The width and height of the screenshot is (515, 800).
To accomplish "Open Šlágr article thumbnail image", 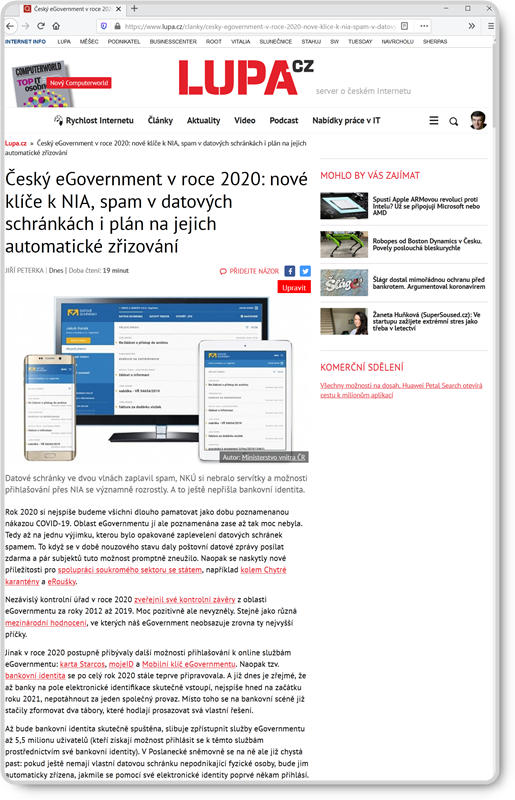I will 344,283.
